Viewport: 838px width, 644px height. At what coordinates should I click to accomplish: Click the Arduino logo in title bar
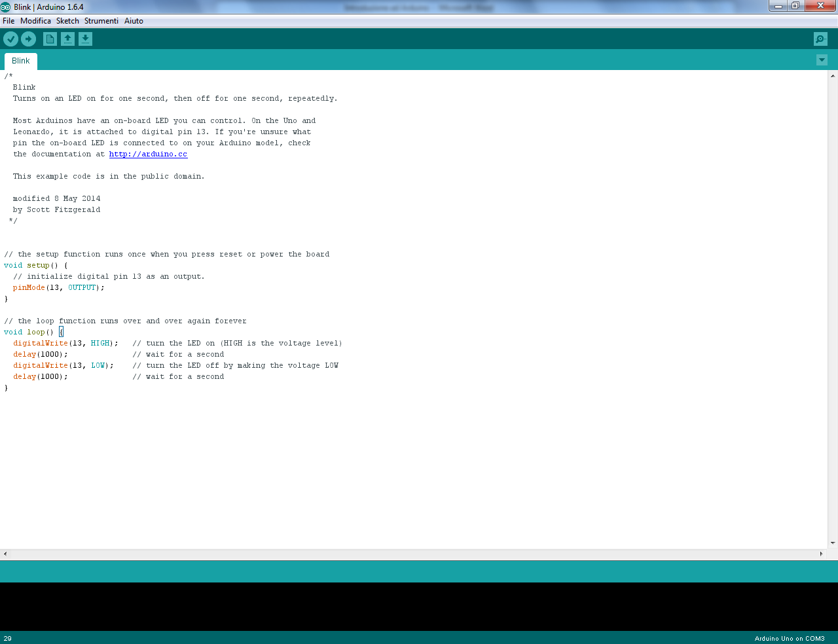[x=6, y=7]
